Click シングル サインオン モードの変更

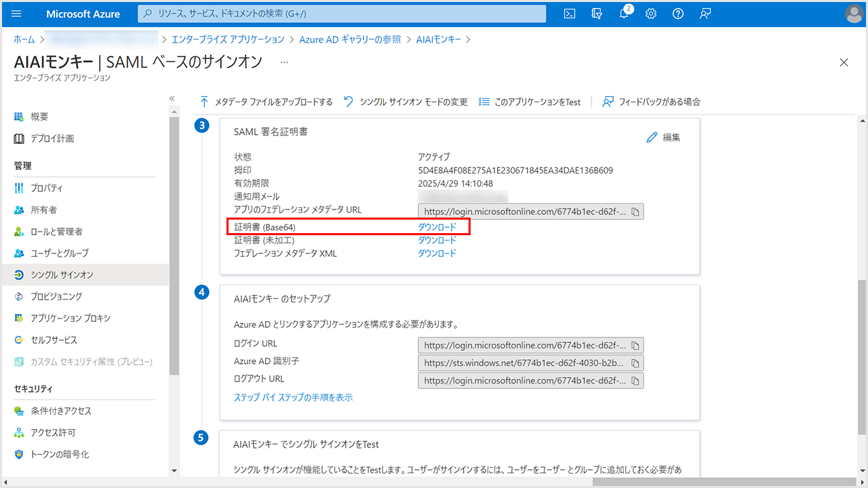click(406, 102)
